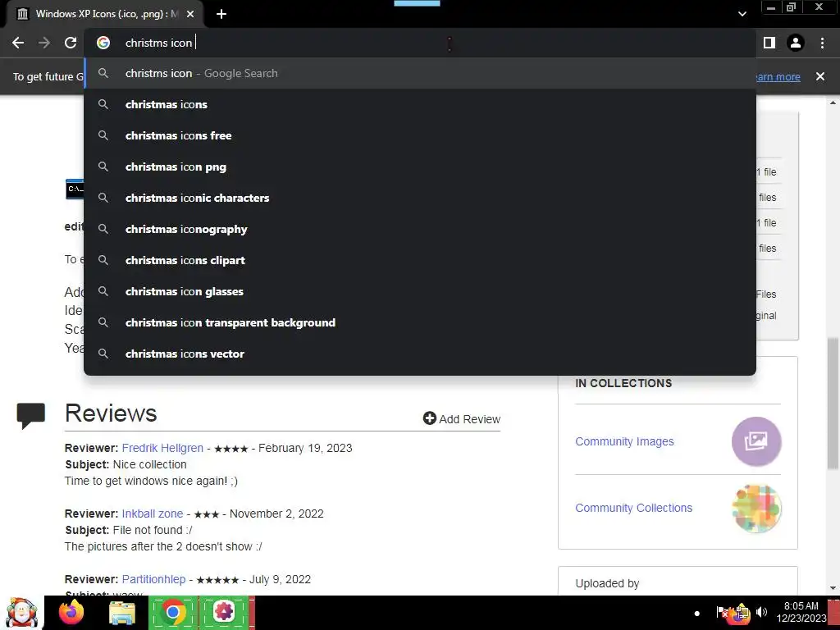This screenshot has width=840, height=630.
Task: Pick suggestion 'christmas icon glasses'
Action: tap(420, 291)
